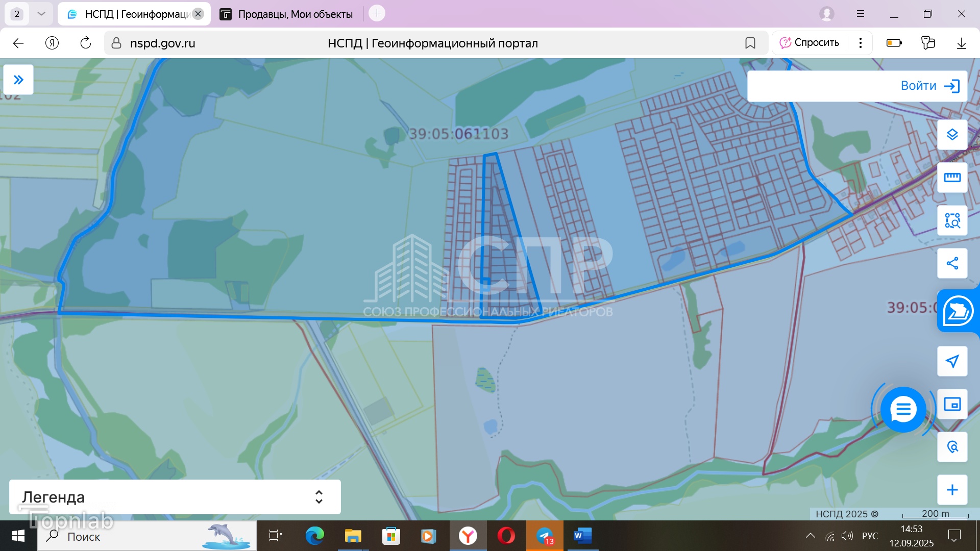Expand the Легенда panel

tap(318, 497)
